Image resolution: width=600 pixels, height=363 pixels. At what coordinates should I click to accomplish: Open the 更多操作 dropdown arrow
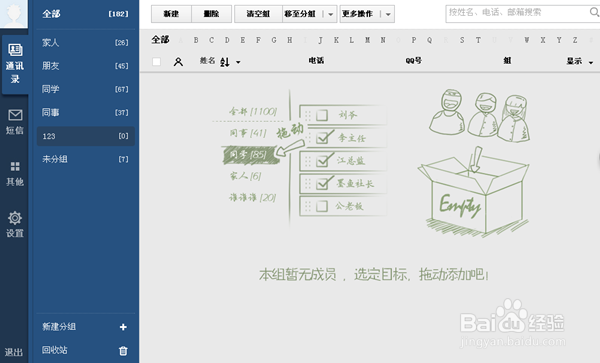tap(388, 15)
